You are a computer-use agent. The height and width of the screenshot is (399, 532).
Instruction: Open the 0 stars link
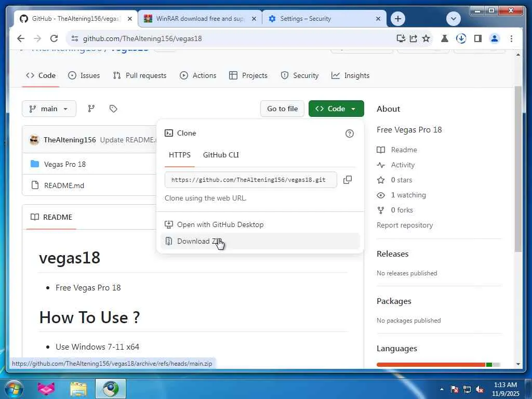pyautogui.click(x=402, y=180)
